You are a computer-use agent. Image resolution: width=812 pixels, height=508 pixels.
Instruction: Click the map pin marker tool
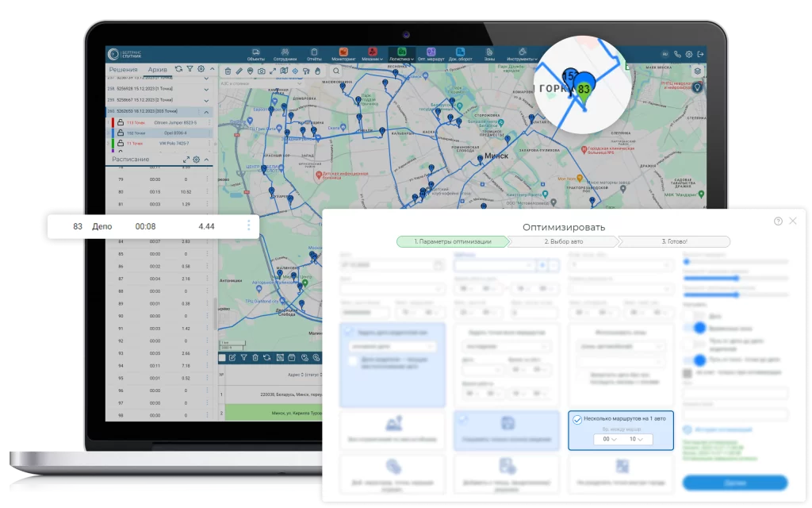point(250,71)
